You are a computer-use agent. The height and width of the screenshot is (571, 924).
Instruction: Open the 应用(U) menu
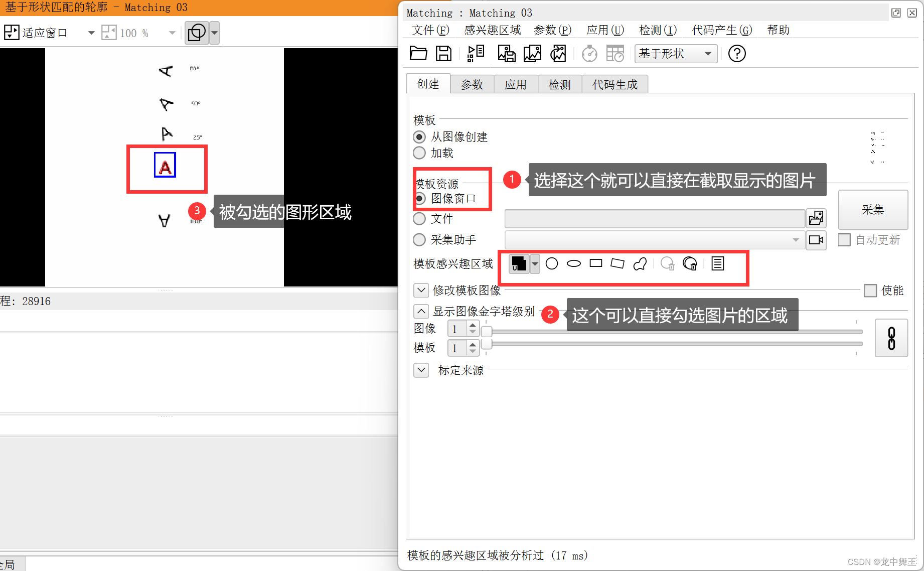[605, 30]
